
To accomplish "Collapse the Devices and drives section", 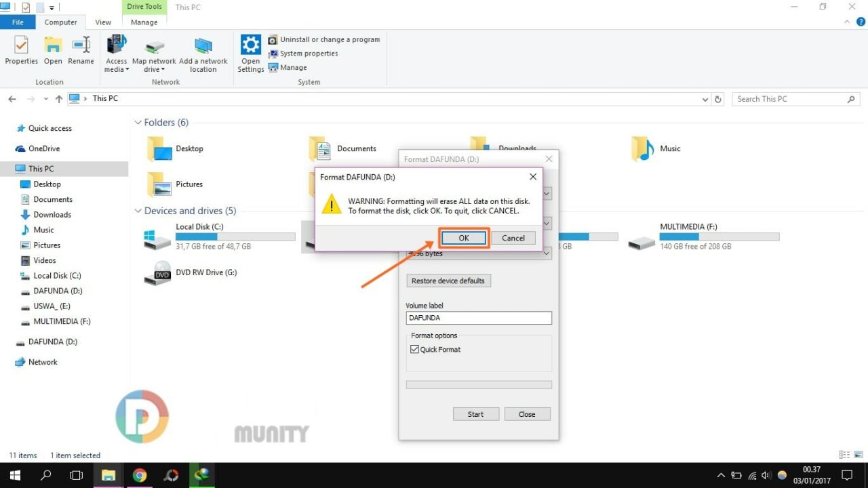I will [x=138, y=211].
